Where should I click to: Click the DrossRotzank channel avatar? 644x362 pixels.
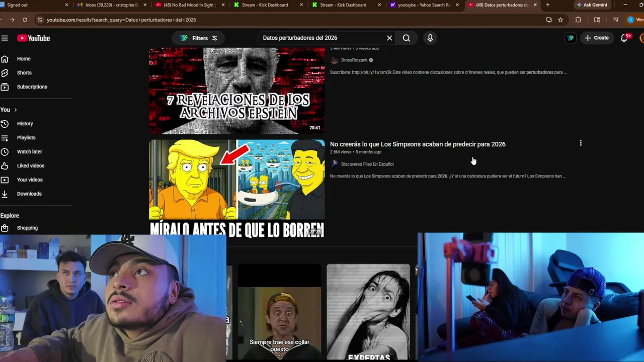335,60
